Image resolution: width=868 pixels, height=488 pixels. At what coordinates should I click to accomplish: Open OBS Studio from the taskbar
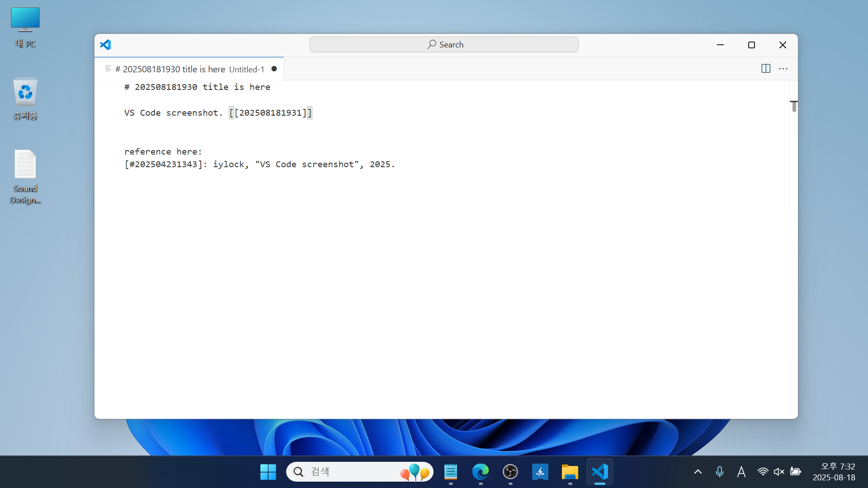(510, 472)
